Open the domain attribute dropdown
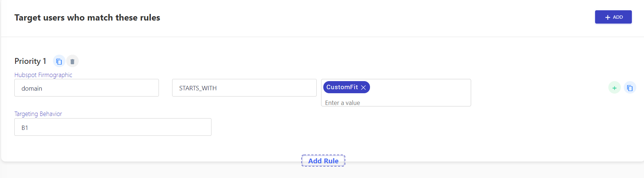 click(86, 88)
